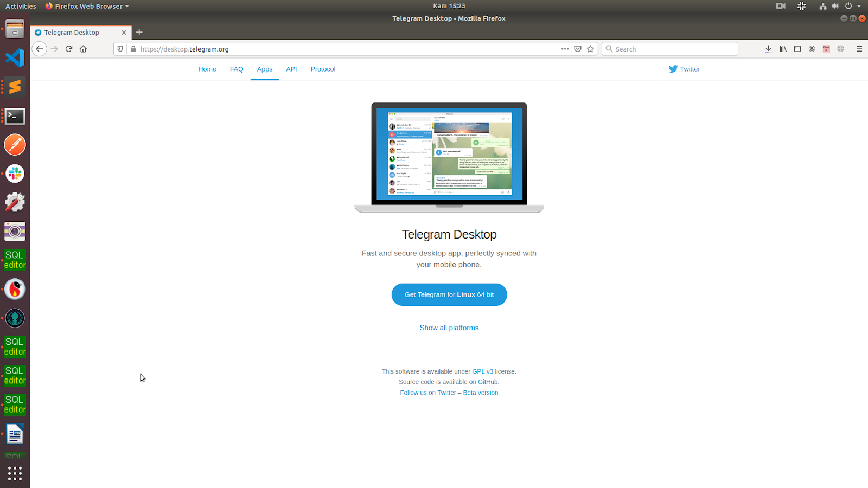
Task: Open Slack from the dock
Action: click(x=15, y=174)
